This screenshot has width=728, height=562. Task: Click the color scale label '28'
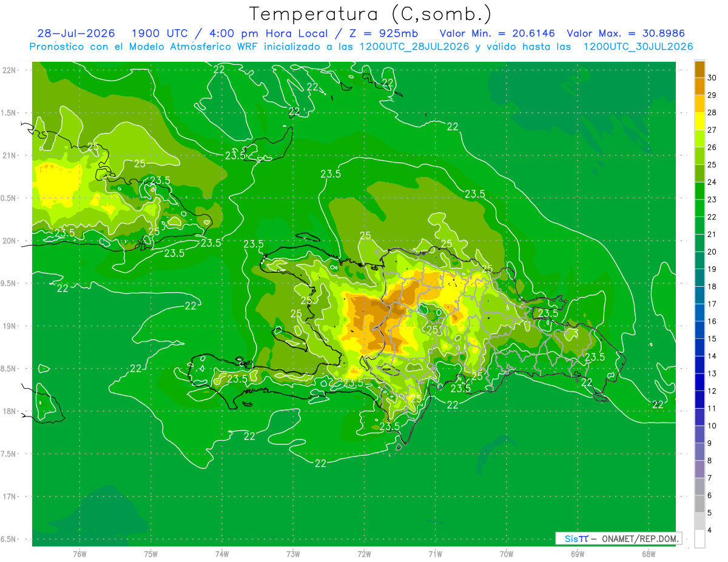coord(712,112)
